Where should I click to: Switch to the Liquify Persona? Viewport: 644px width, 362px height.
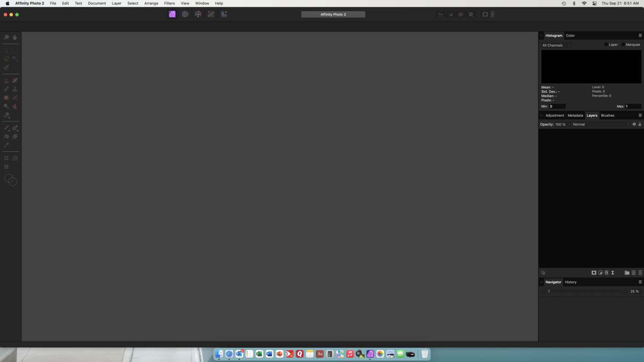click(x=185, y=14)
